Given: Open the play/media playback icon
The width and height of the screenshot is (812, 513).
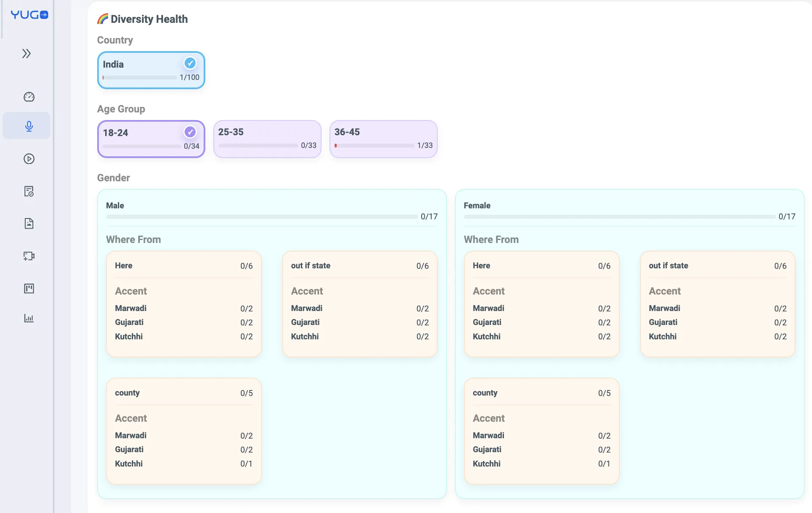Looking at the screenshot, I should pos(28,159).
